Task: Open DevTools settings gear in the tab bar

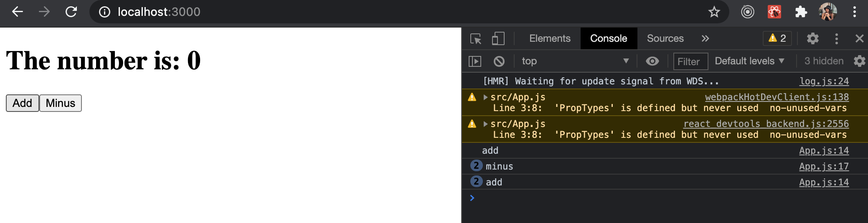Action: pyautogui.click(x=813, y=38)
